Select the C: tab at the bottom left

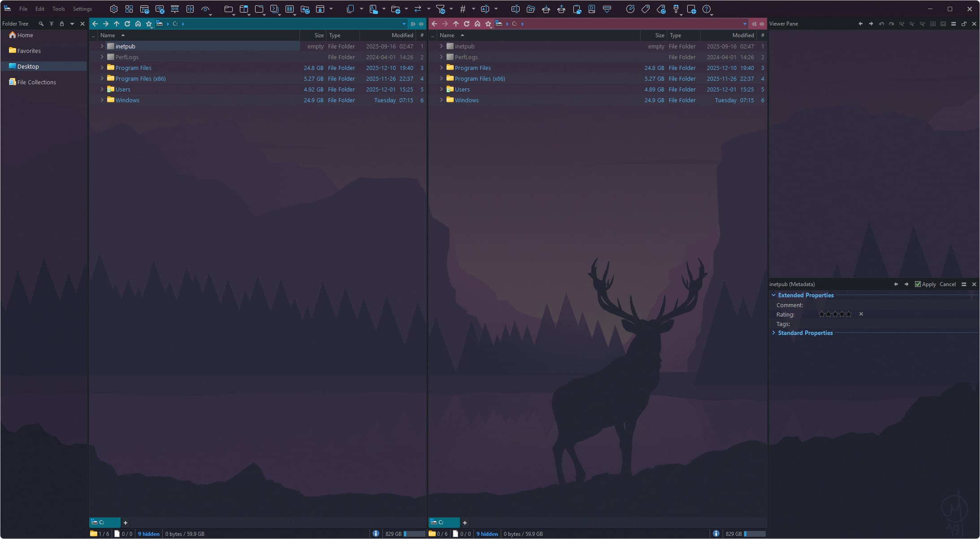click(x=104, y=522)
